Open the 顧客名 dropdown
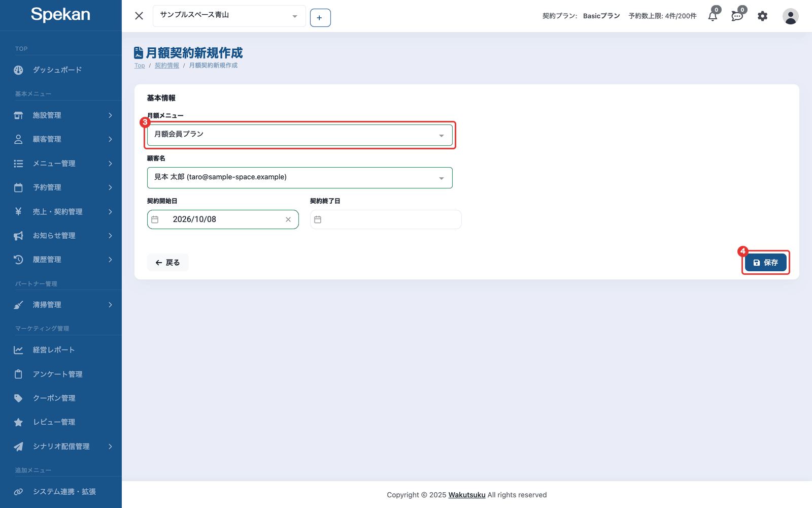The image size is (812, 508). tap(299, 178)
